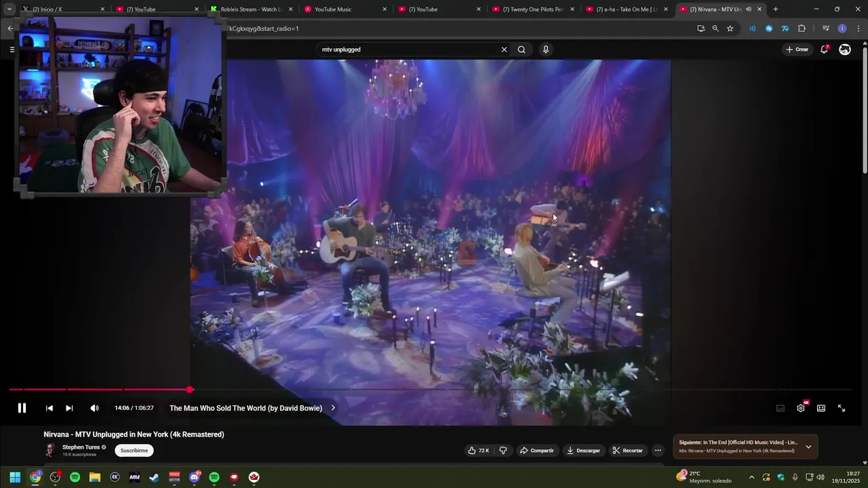Click the Descargar download button
This screenshot has height=488, width=868.
[583, 451]
